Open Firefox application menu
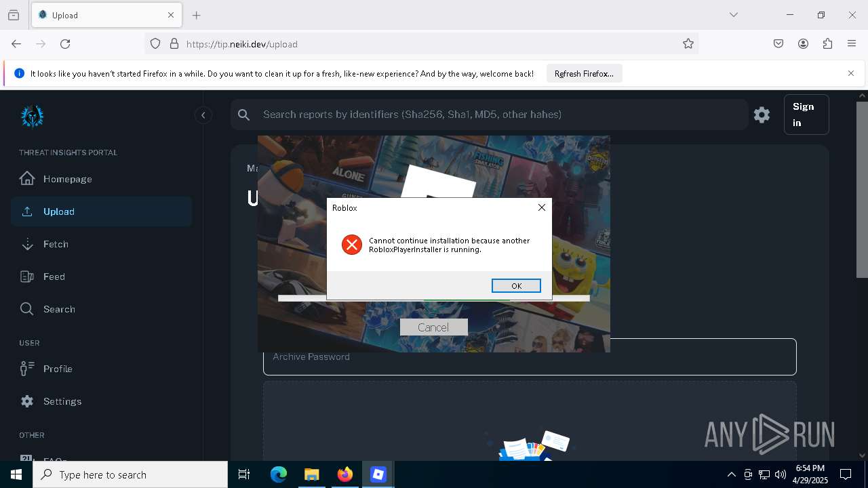This screenshot has height=488, width=868. [852, 43]
